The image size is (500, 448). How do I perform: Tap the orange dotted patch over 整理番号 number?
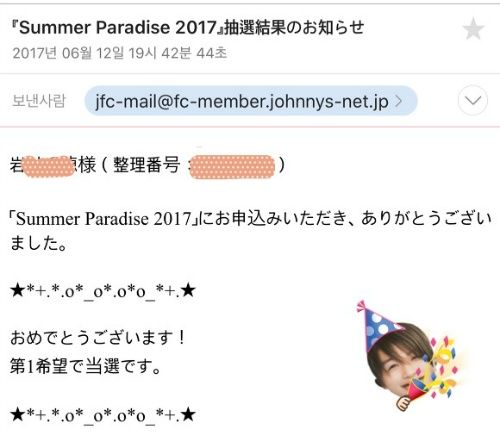pyautogui.click(x=233, y=167)
